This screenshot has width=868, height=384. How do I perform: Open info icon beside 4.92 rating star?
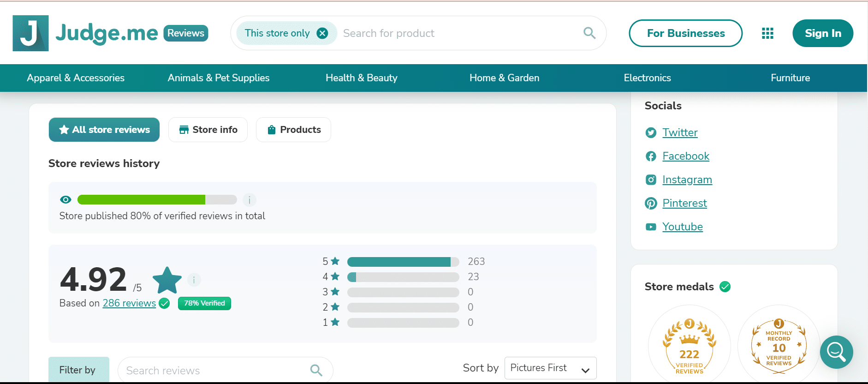tap(194, 280)
